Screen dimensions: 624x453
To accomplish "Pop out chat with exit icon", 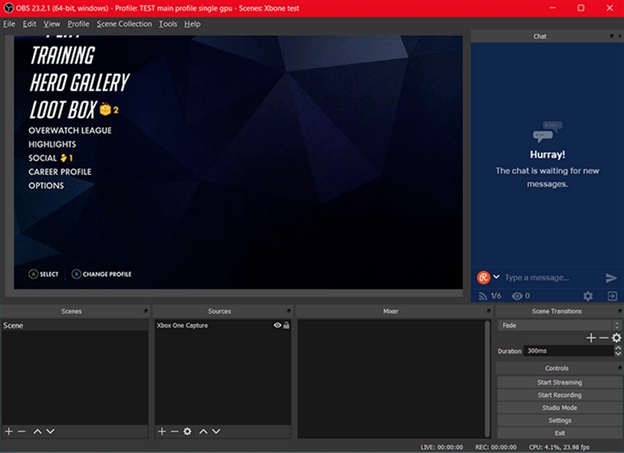I will [612, 296].
